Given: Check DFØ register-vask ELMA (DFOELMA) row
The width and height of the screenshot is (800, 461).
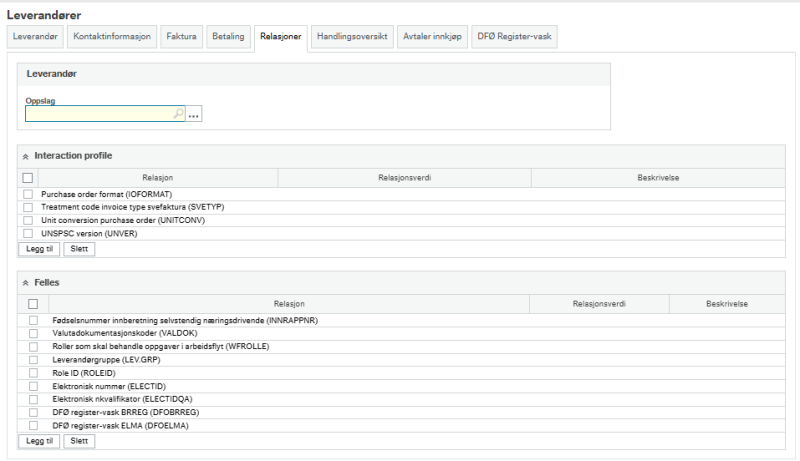Looking at the screenshot, I should pos(33,425).
